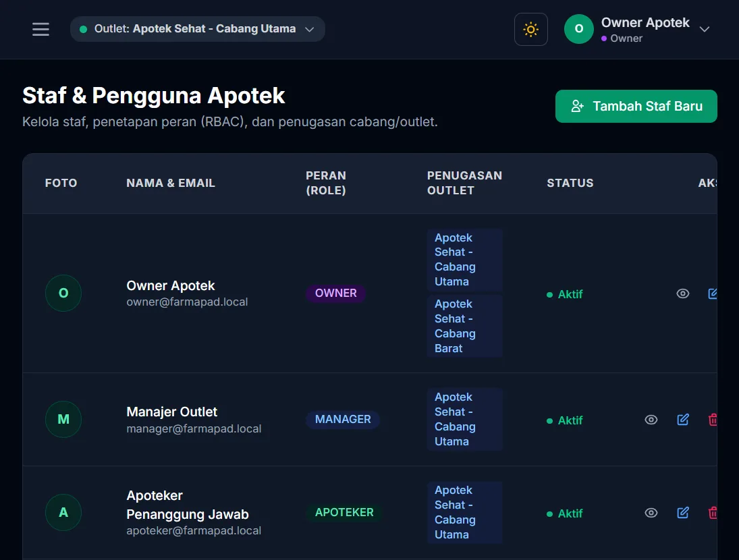Screen dimensions: 739x560
Task: Click the MANAGER role badge
Action: (x=343, y=419)
